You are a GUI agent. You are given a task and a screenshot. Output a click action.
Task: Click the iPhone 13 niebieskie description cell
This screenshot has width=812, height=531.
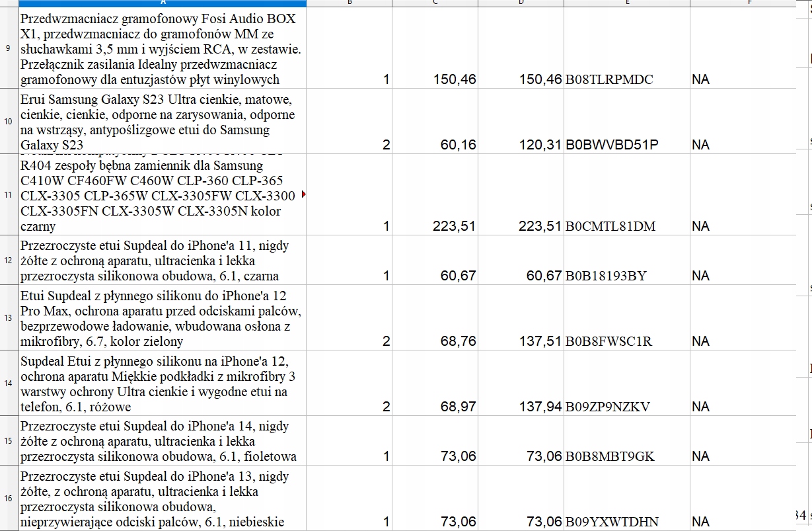161,498
